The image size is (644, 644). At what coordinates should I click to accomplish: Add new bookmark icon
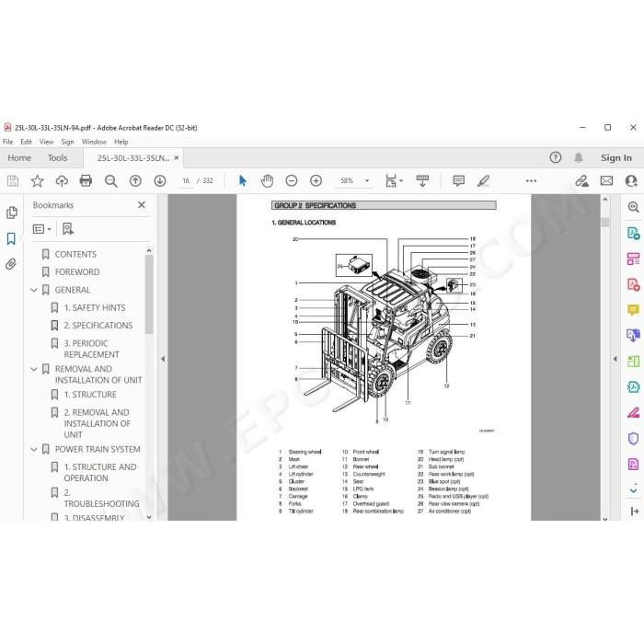coord(68,229)
